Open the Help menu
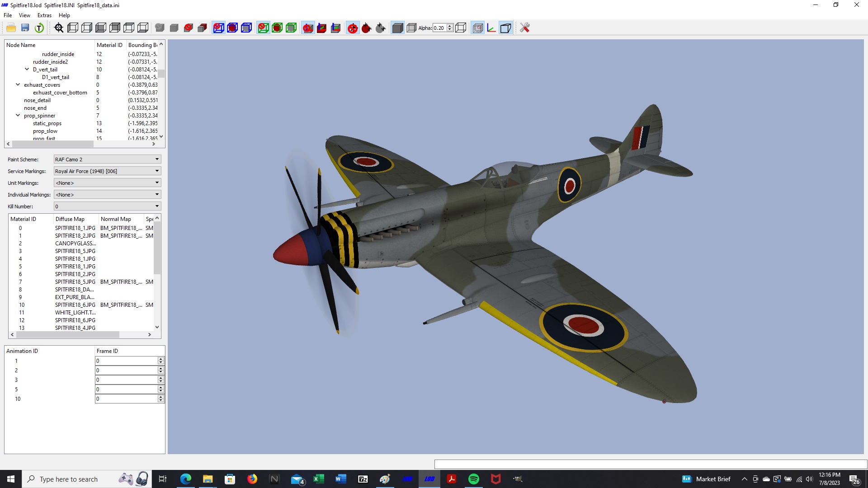868x488 pixels. (x=64, y=15)
